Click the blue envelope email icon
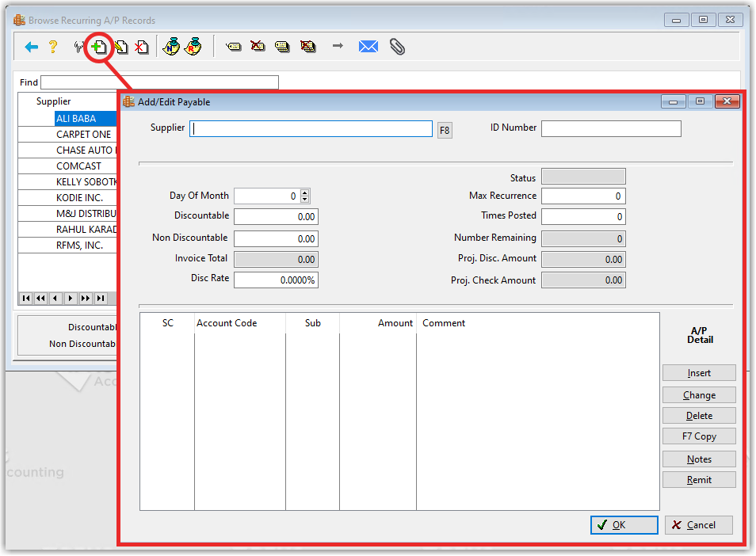Image resolution: width=756 pixels, height=556 pixels. point(368,46)
